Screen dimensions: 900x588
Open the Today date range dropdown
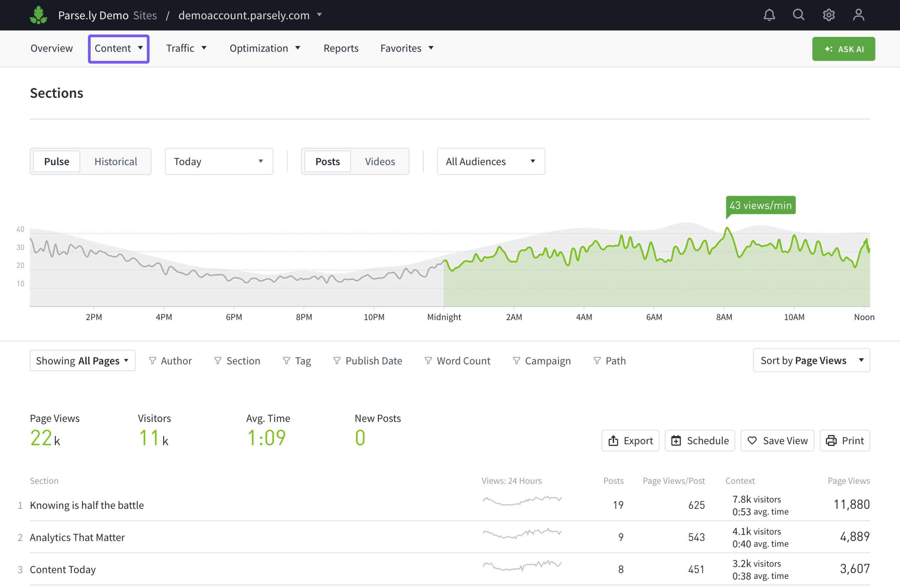click(x=219, y=161)
